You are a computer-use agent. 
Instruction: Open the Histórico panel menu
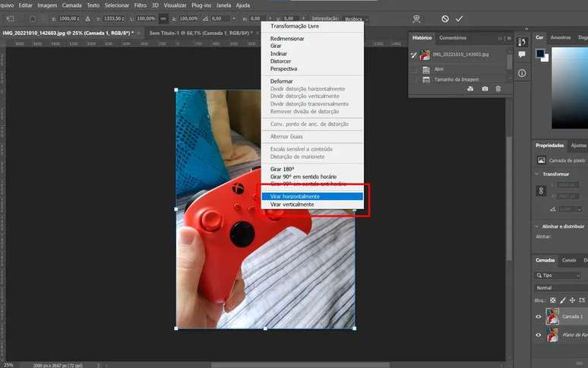508,38
